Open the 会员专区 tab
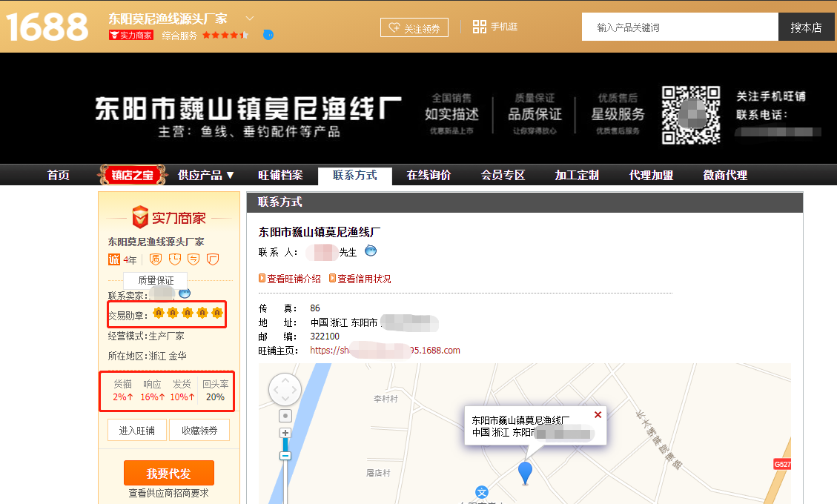This screenshot has height=504, width=837. tap(503, 175)
